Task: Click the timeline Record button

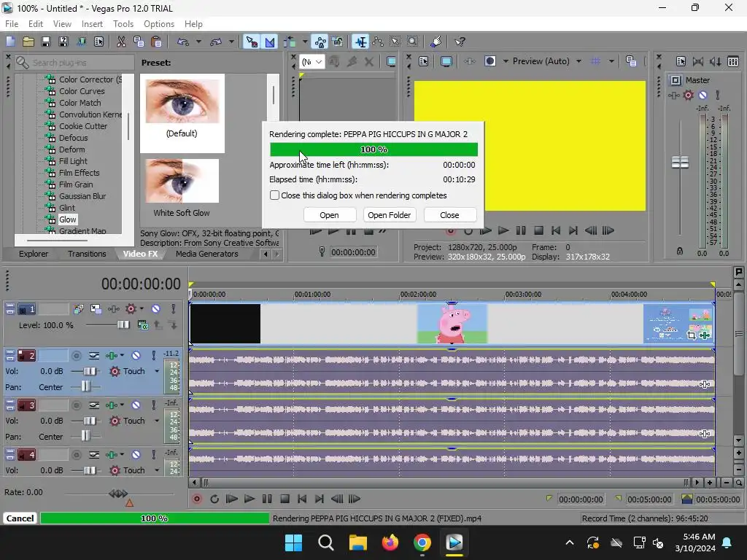Action: coord(196,499)
